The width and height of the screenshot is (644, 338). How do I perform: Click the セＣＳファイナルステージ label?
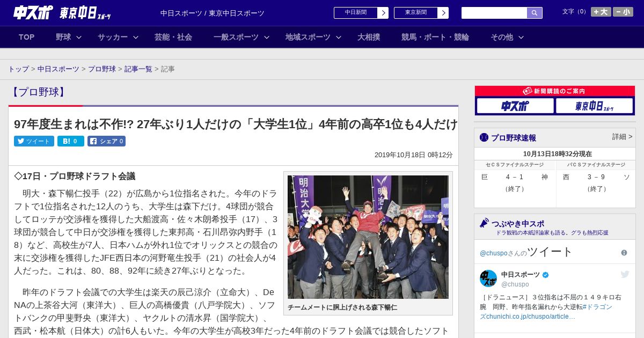click(x=515, y=165)
